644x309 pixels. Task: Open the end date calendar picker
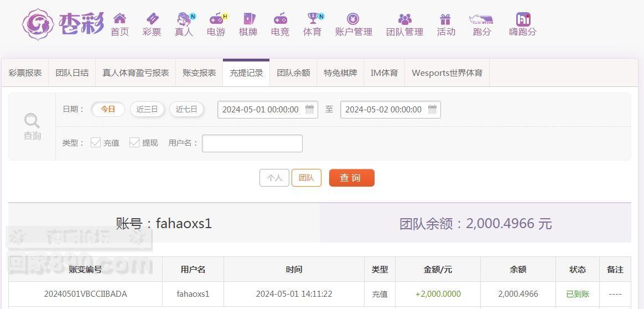(x=432, y=109)
